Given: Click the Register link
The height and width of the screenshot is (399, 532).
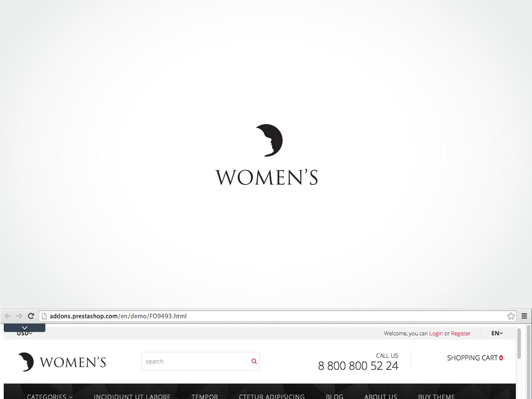Looking at the screenshot, I should [x=461, y=333].
